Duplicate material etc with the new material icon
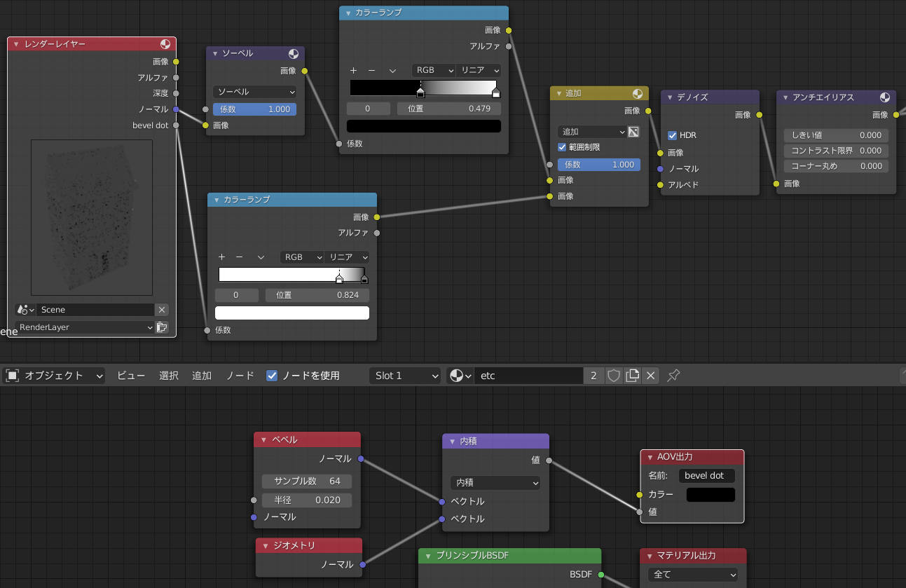Image resolution: width=906 pixels, height=588 pixels. click(x=632, y=376)
